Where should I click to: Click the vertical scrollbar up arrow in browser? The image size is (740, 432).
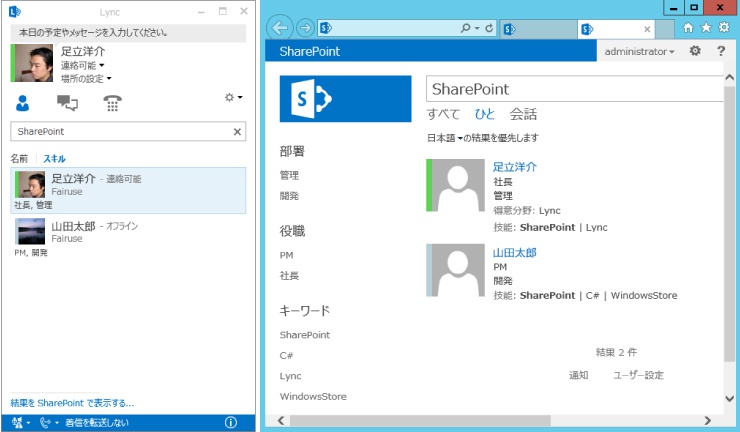point(730,77)
